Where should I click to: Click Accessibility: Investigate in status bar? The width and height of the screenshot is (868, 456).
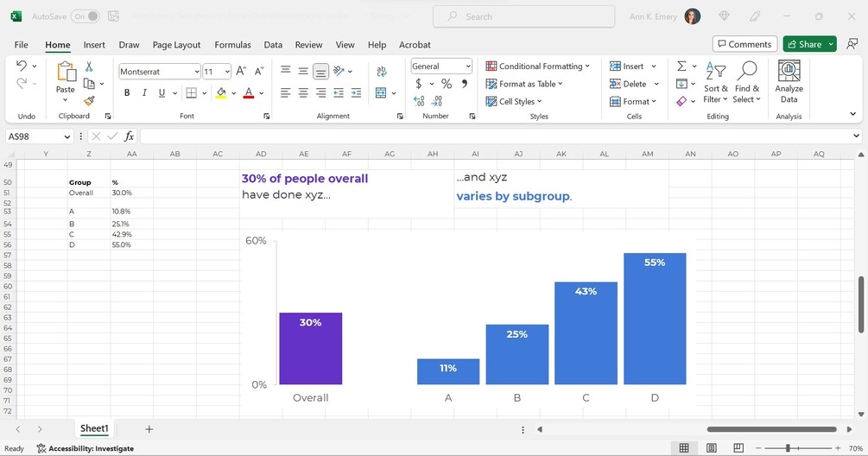point(86,448)
